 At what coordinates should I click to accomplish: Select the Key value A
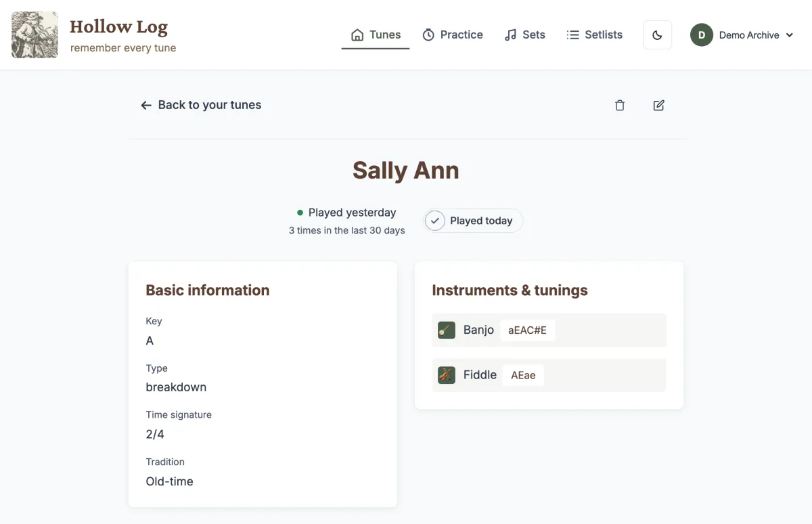(150, 341)
